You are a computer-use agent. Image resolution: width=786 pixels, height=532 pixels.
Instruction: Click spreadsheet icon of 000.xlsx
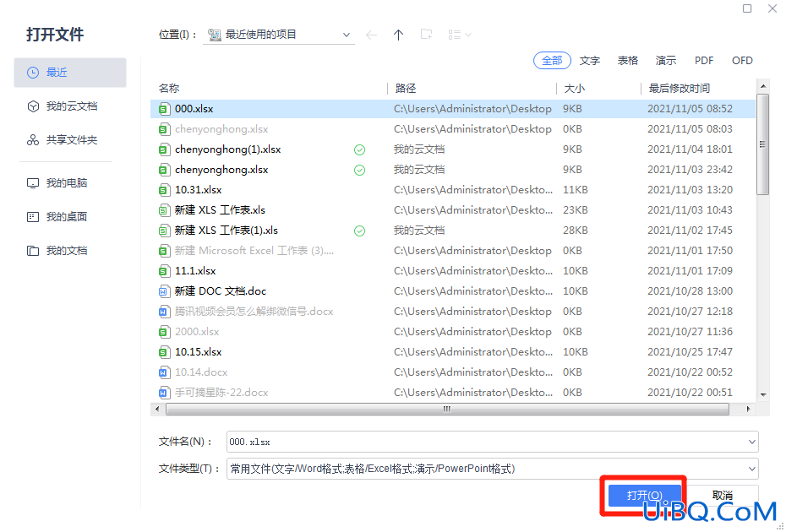point(164,109)
